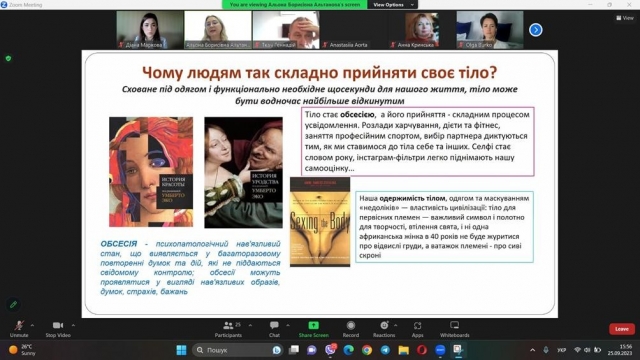The image size is (640, 360).
Task: Click the green encryption shield icon
Action: tap(8, 58)
